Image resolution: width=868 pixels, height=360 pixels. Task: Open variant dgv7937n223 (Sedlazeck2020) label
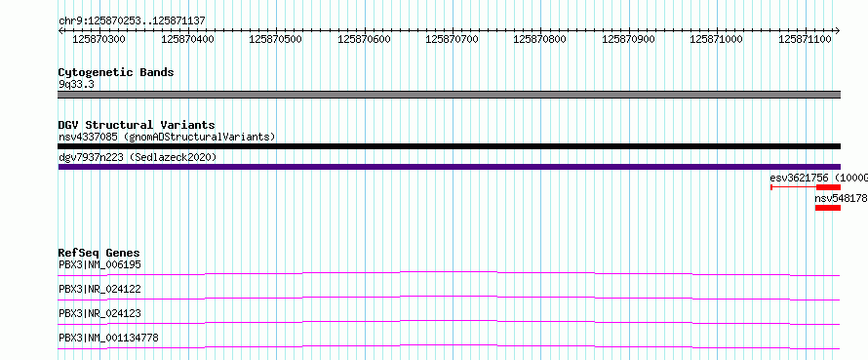[138, 158]
